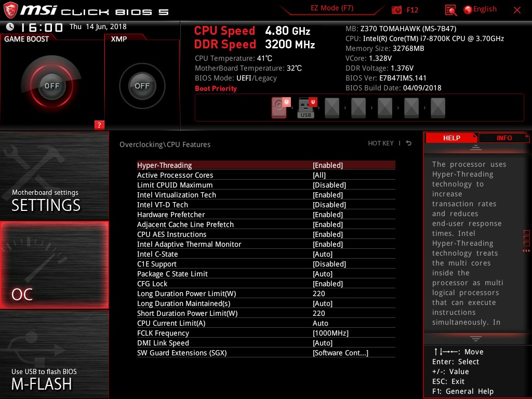
Task: Click the sixth boot priority slot
Action: pos(411,108)
